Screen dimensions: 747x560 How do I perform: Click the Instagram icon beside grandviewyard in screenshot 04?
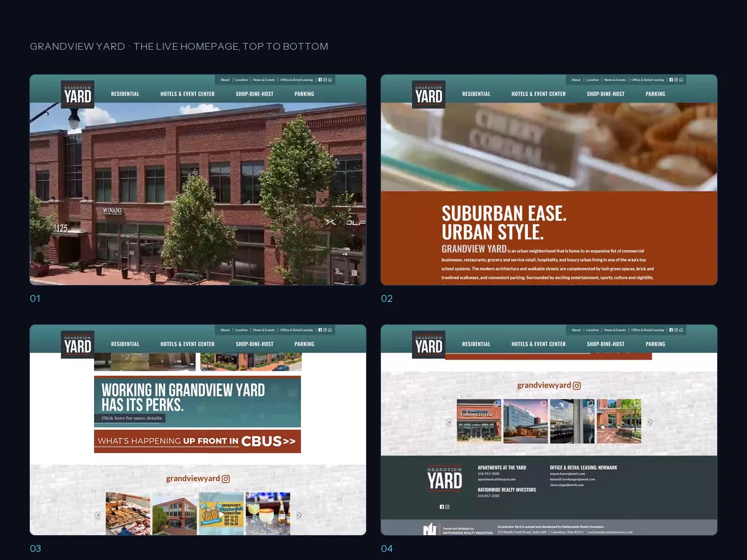point(577,386)
